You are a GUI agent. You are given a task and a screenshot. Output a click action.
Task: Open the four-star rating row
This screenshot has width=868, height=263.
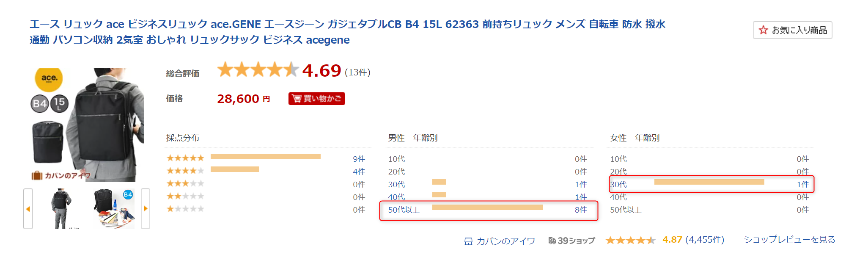click(266, 171)
